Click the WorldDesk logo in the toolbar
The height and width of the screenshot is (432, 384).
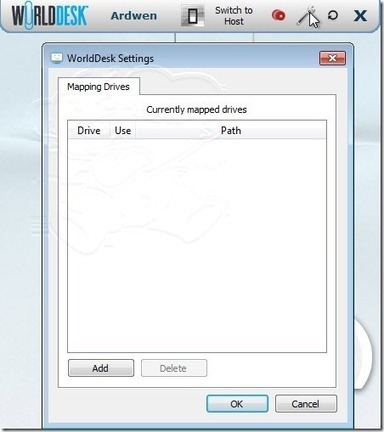(x=49, y=15)
